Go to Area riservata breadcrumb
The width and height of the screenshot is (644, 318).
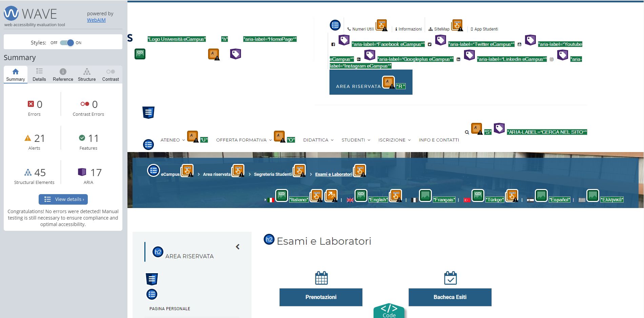(x=217, y=174)
